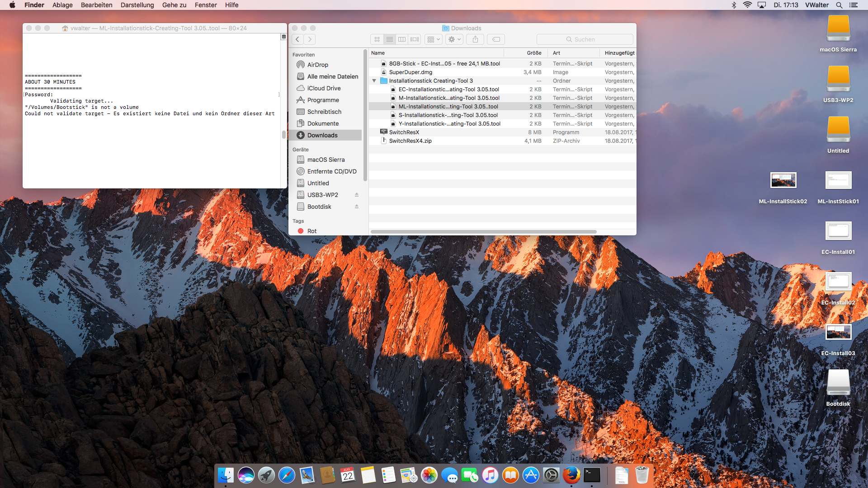Open the Darstellung menu

pyautogui.click(x=137, y=5)
